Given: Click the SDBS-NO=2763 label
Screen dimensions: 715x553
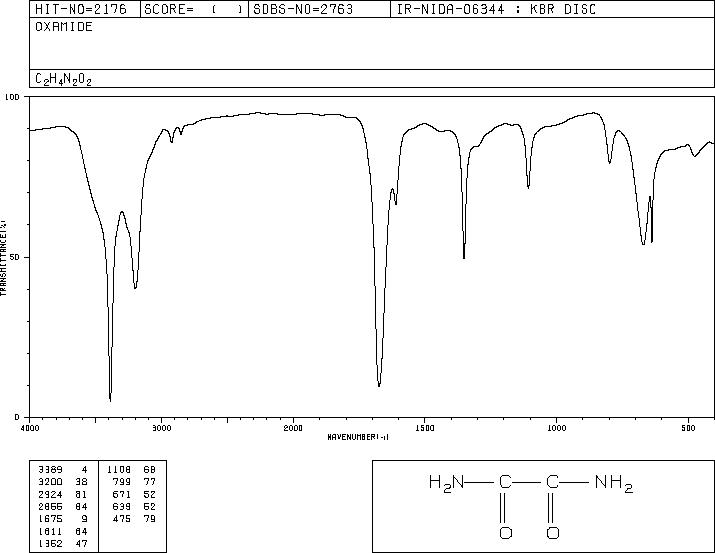Looking at the screenshot, I should coord(303,9).
